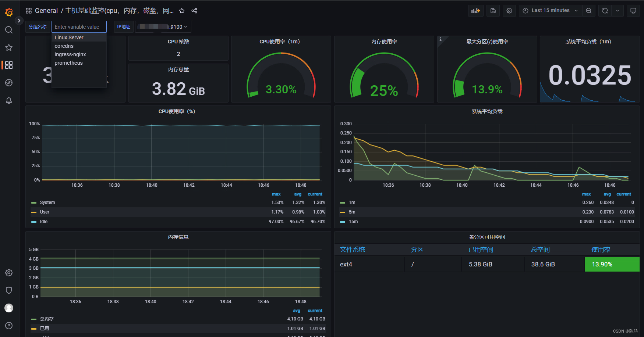
Task: Sort load legend by current column
Action: pyautogui.click(x=624, y=194)
